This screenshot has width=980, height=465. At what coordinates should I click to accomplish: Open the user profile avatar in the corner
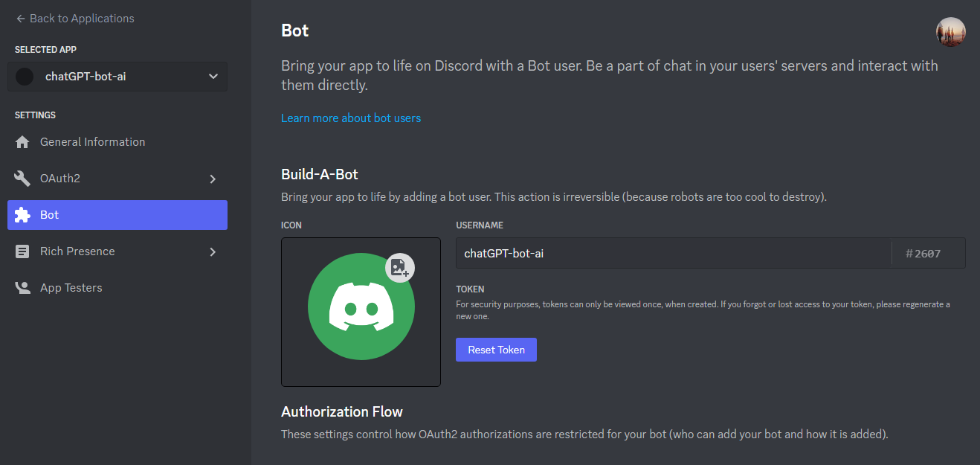[950, 32]
